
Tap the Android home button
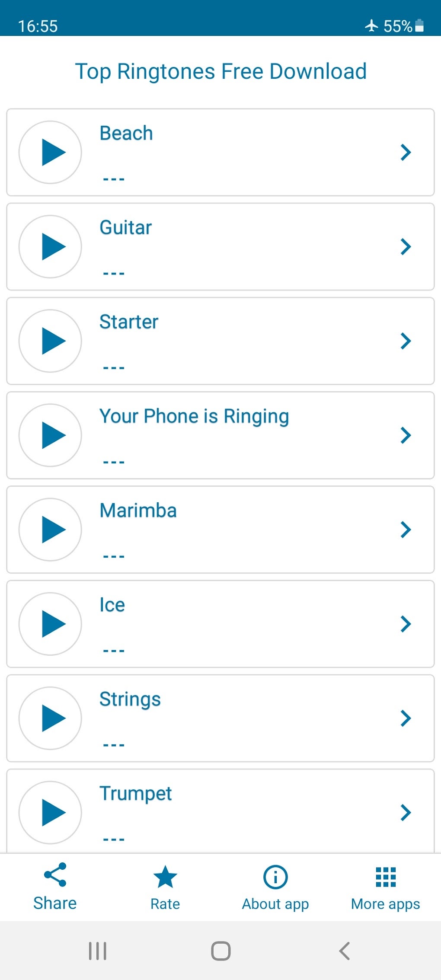[x=220, y=951]
